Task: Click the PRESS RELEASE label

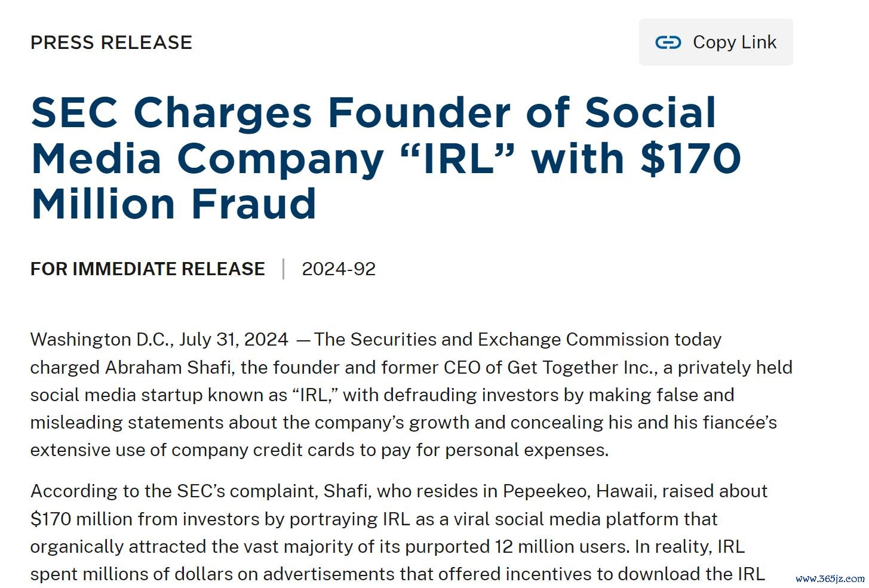Action: coord(111,42)
